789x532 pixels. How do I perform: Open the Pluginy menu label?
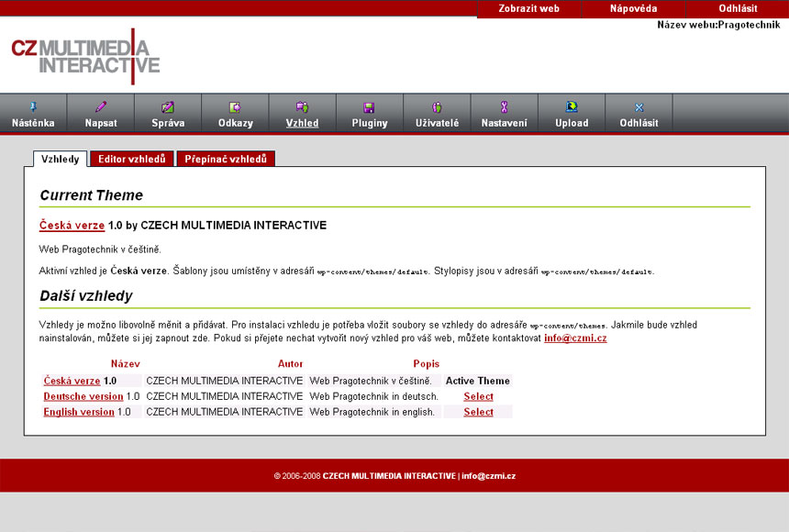click(370, 123)
